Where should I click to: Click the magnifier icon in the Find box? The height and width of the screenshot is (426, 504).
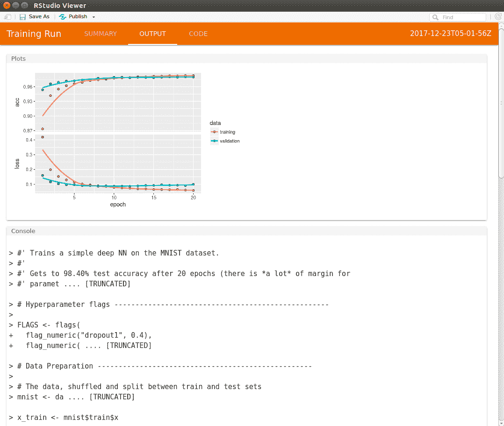[x=435, y=17]
